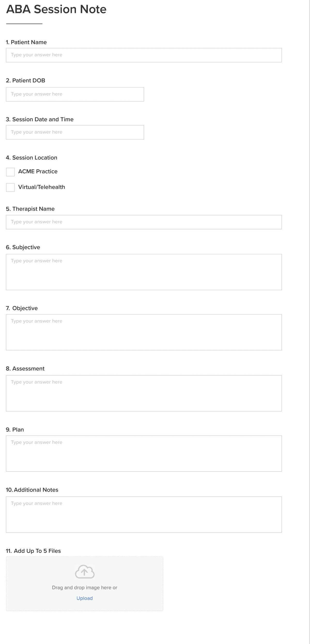Select the Assessment text area

click(x=144, y=393)
